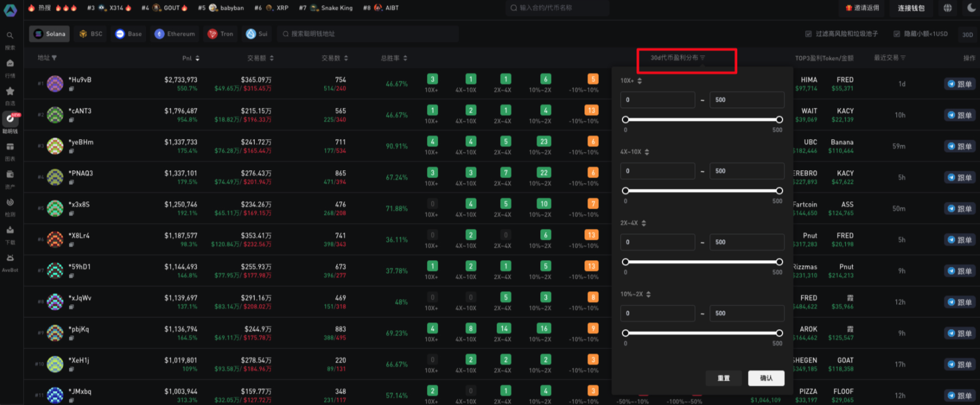Open the 30d代币盈利分布 filter dropdown
This screenshot has height=405, width=980.
point(678,58)
